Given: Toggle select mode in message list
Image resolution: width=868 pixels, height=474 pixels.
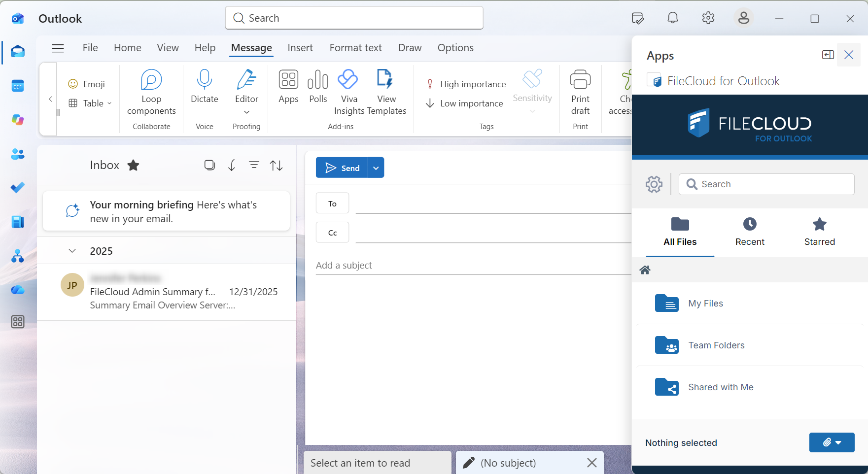Looking at the screenshot, I should click(209, 165).
